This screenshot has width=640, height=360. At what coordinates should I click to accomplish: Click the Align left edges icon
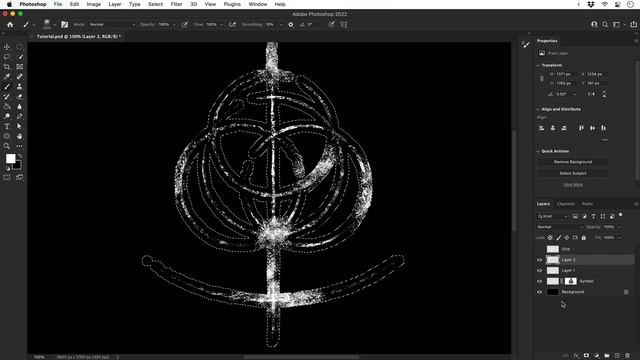542,128
